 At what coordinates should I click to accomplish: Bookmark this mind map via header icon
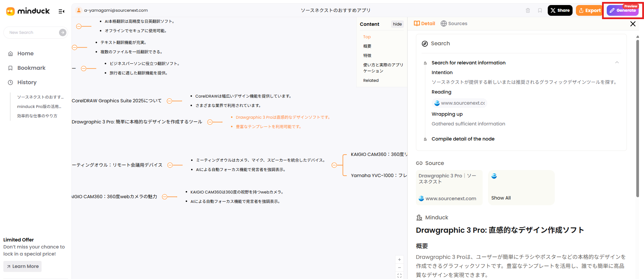(x=540, y=10)
